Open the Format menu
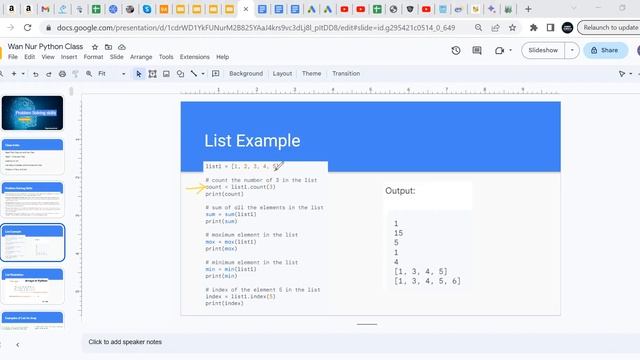Screen dimensions: 640x360 click(x=93, y=57)
